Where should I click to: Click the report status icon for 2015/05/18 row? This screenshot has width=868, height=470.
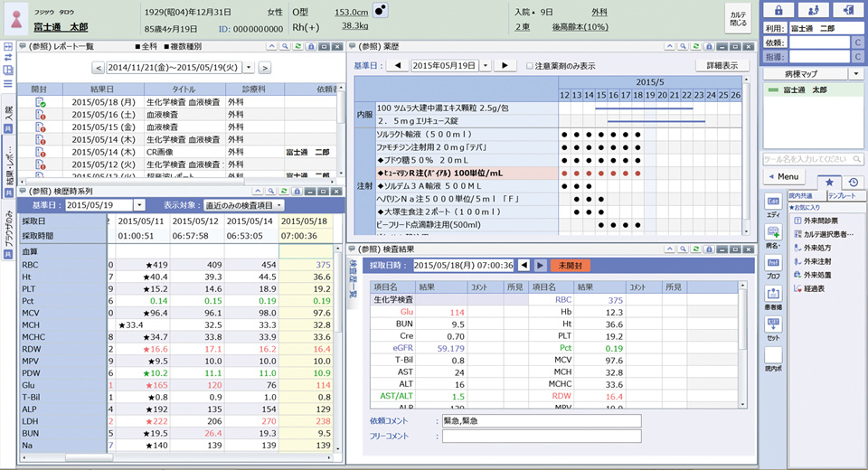[x=41, y=103]
